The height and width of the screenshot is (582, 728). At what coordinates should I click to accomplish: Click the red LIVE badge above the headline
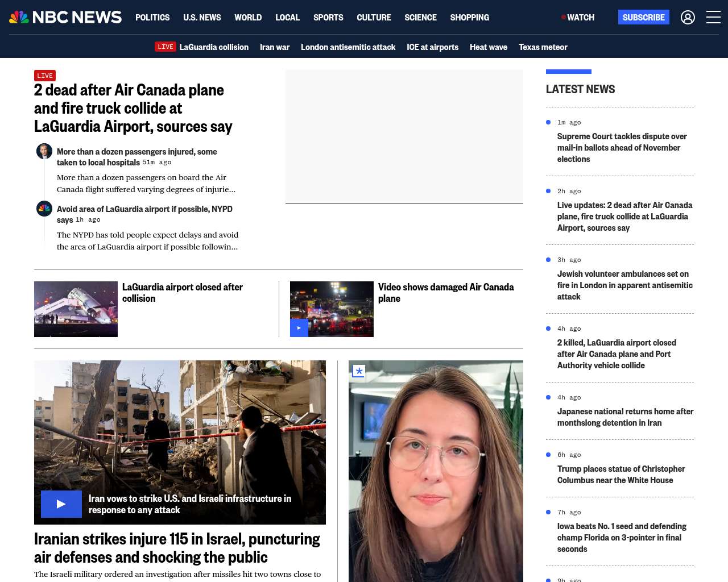(45, 76)
